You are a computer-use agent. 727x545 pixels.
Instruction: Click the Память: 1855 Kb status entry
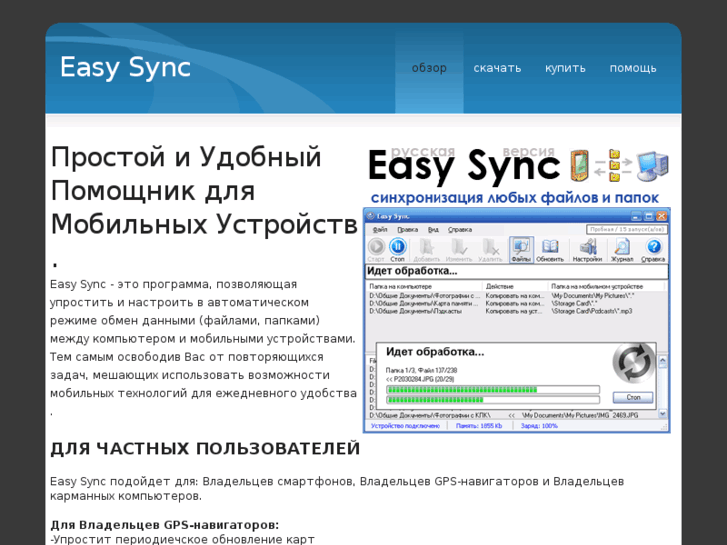pos(478,426)
